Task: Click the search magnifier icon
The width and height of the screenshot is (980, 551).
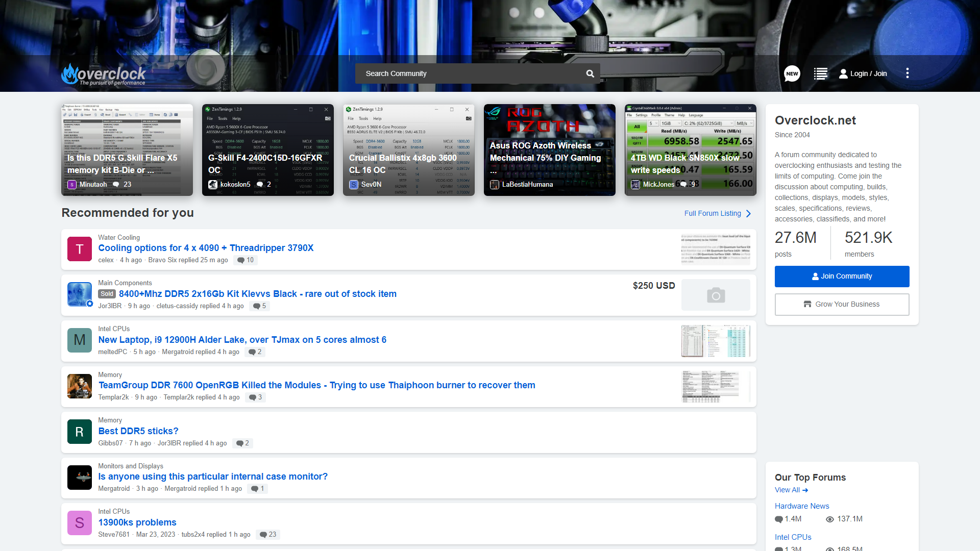Action: [590, 73]
